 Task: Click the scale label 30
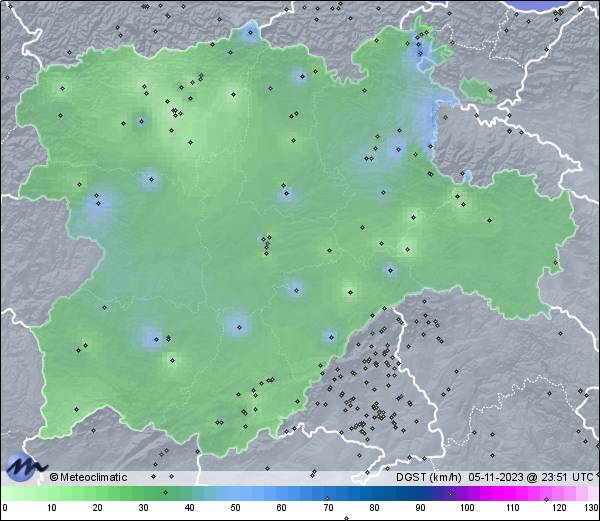click(143, 508)
